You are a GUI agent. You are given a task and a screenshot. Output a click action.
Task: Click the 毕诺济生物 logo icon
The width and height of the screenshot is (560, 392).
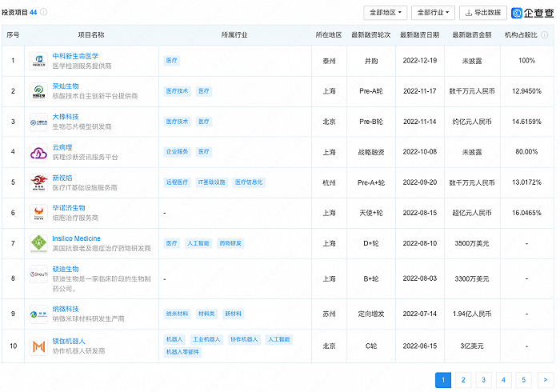[39, 213]
